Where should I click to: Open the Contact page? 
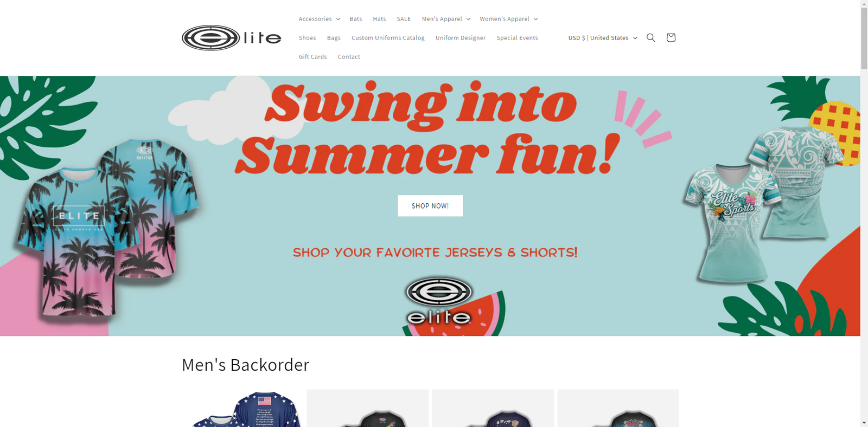349,57
